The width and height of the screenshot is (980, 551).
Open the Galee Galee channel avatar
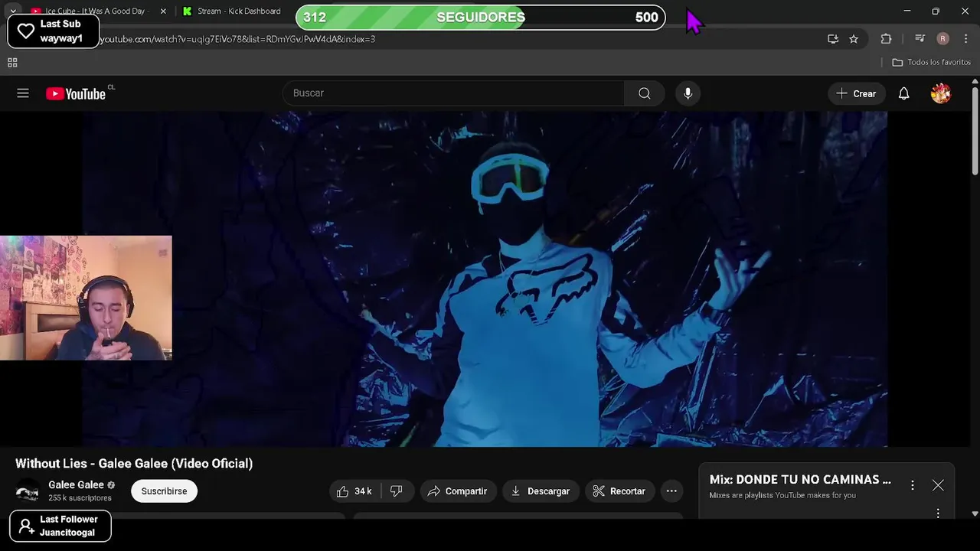tap(28, 491)
